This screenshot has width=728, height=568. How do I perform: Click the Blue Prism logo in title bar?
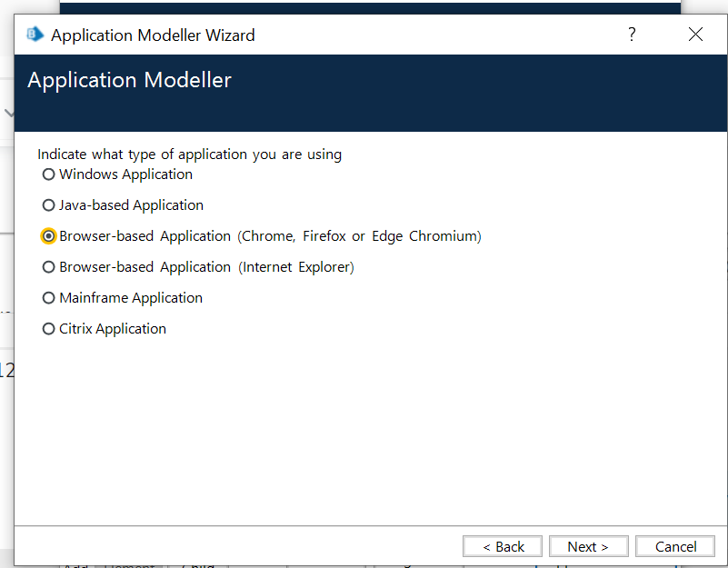[x=35, y=35]
